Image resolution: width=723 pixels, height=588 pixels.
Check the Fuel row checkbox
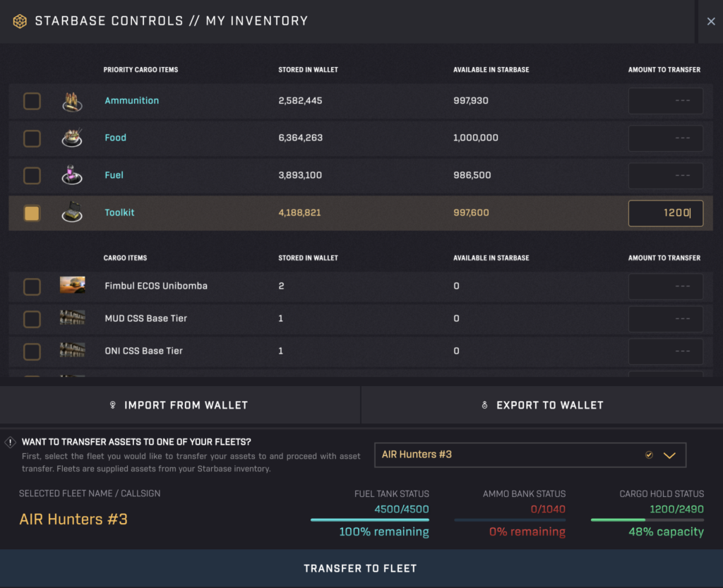tap(32, 175)
